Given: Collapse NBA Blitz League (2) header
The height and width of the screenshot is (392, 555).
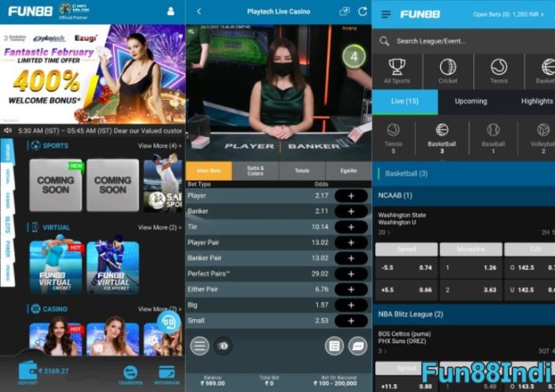Looking at the screenshot, I should coord(464,314).
